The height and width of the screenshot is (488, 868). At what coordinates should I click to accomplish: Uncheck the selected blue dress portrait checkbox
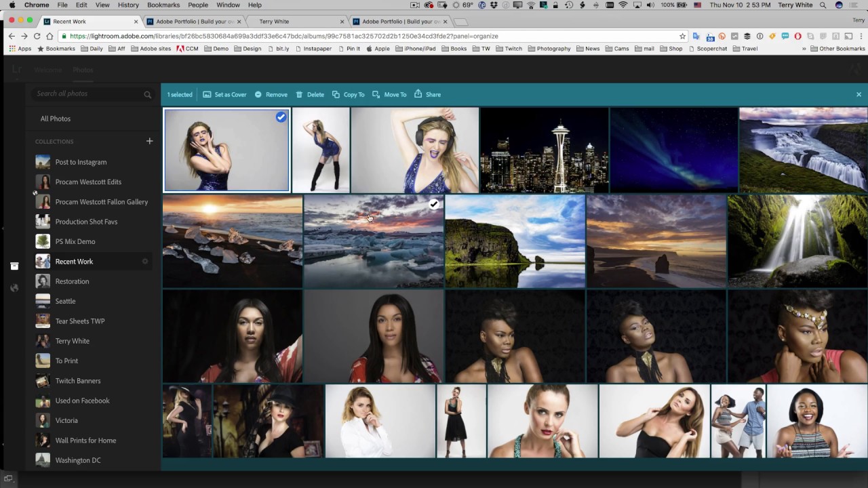click(x=281, y=117)
